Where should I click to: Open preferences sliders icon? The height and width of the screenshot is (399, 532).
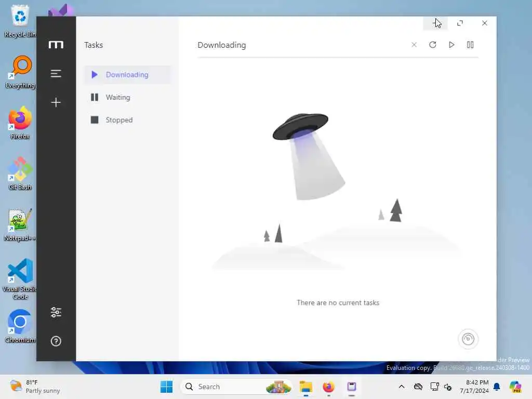tap(56, 312)
